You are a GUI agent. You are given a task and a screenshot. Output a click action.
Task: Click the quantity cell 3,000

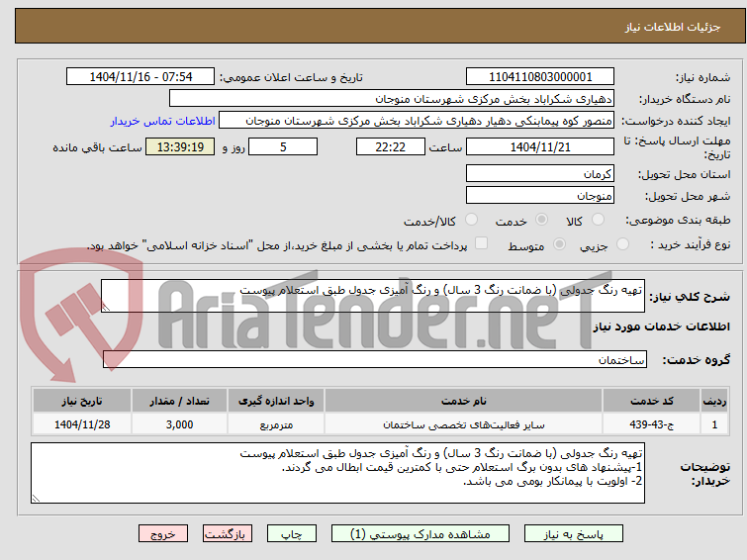[180, 424]
